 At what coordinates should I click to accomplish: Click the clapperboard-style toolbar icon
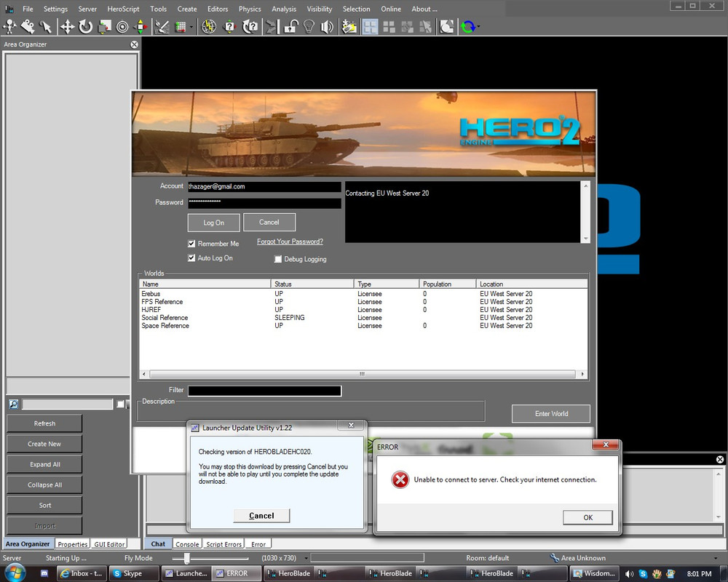(x=349, y=27)
